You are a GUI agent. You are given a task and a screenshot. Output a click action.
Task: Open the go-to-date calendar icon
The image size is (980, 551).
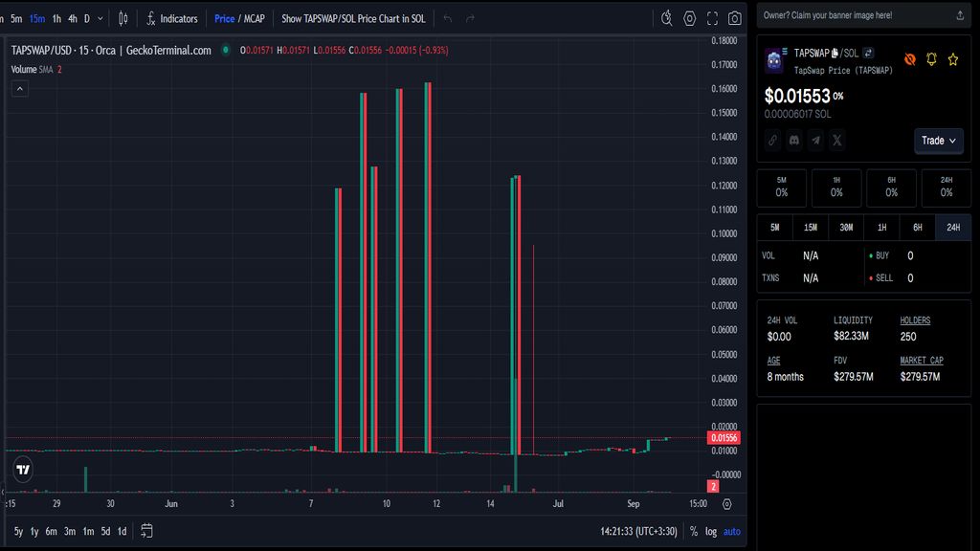click(146, 531)
